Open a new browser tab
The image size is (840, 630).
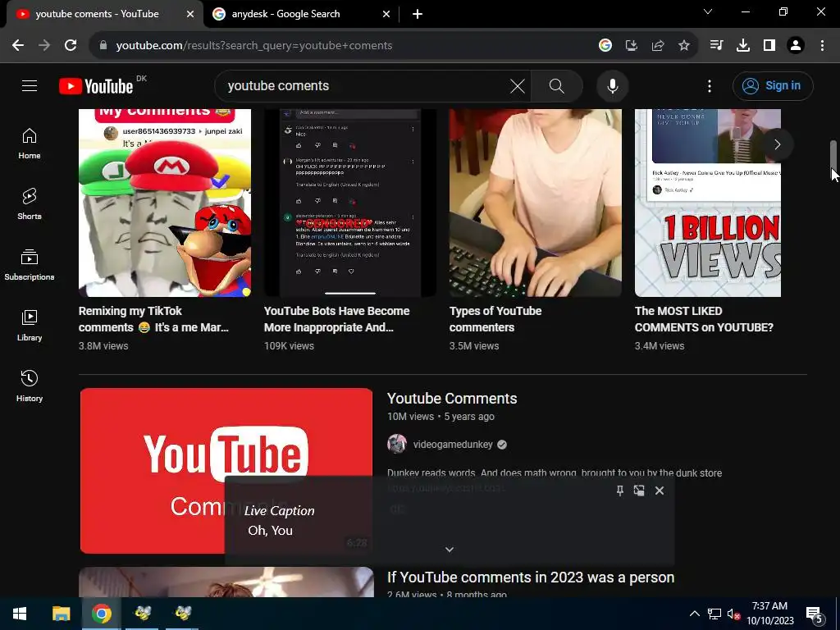coord(418,14)
